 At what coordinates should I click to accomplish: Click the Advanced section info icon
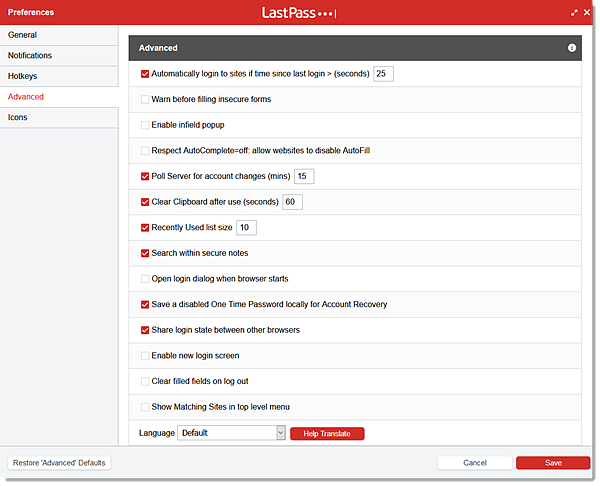(x=571, y=48)
